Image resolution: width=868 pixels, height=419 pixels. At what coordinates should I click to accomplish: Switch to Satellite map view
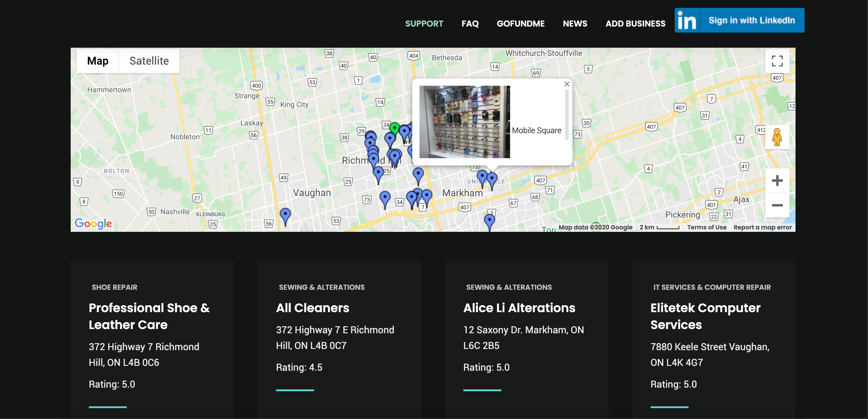(149, 61)
